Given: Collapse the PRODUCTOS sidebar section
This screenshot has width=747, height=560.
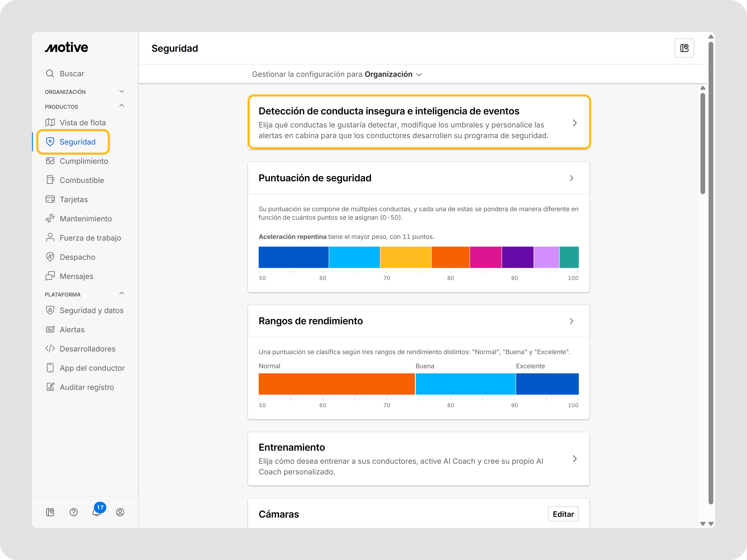Looking at the screenshot, I should click(x=122, y=106).
